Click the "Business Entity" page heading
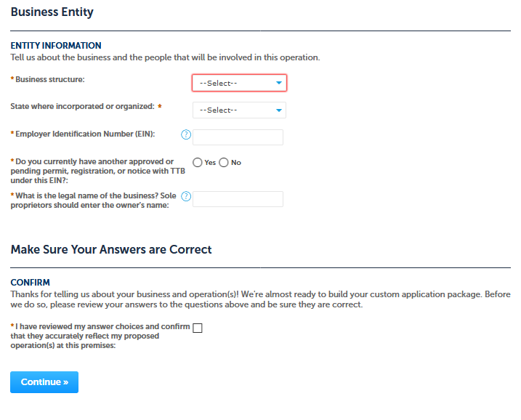The width and height of the screenshot is (521, 420). (52, 12)
